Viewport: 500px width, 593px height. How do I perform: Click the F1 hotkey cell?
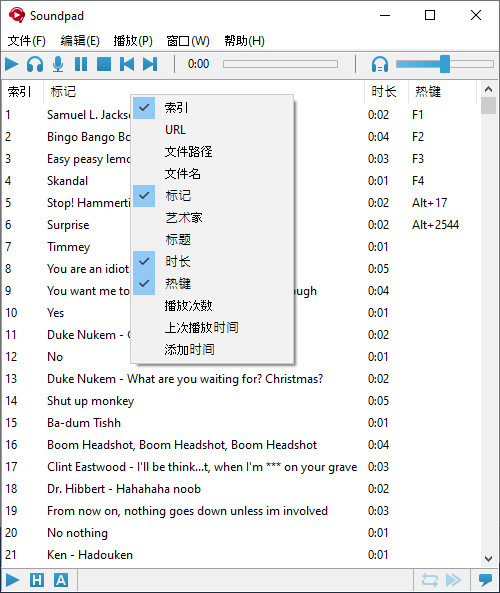(x=418, y=115)
